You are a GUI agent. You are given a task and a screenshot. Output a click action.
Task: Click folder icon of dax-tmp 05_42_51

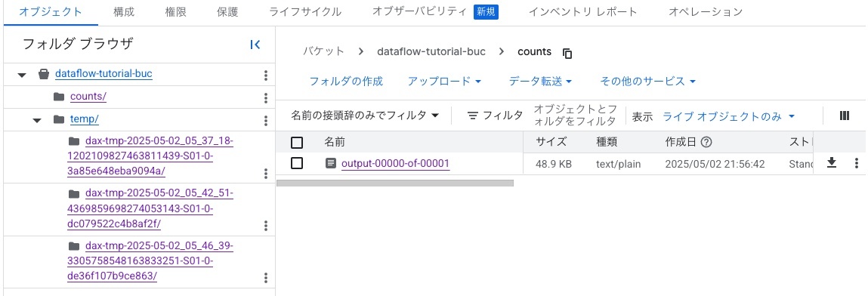[74, 193]
